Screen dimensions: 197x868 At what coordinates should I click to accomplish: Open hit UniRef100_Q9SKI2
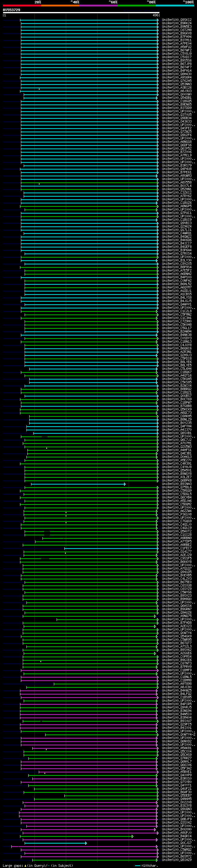(x=177, y=20)
